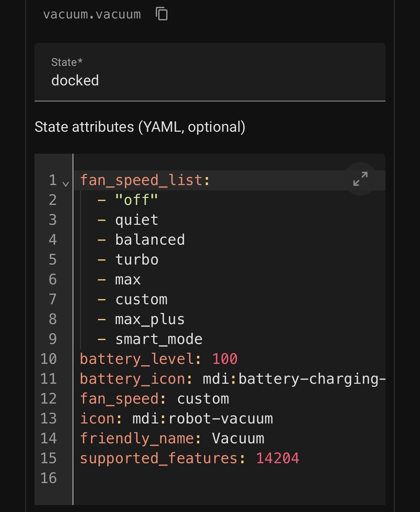Place cursor on the turbo entry
The image size is (420, 512).
point(137,260)
